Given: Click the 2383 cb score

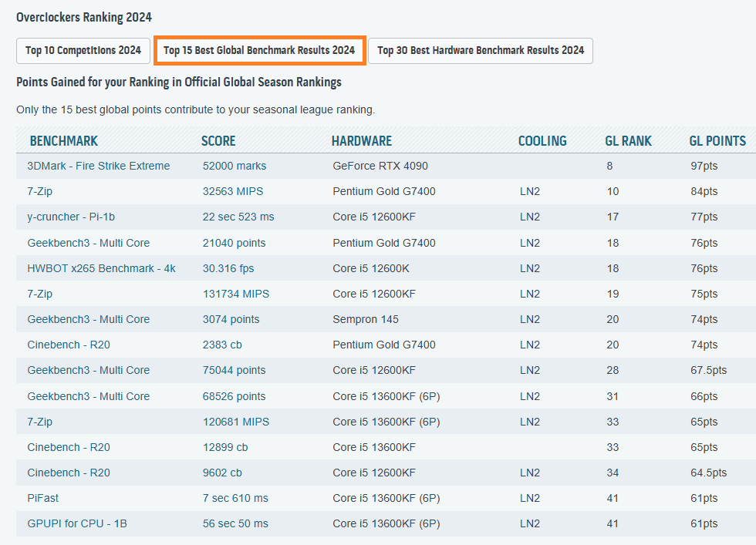Looking at the screenshot, I should [222, 345].
